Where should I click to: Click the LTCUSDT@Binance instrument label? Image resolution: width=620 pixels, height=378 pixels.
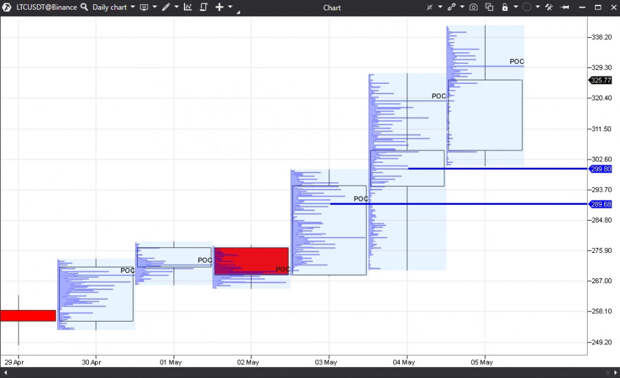click(47, 7)
